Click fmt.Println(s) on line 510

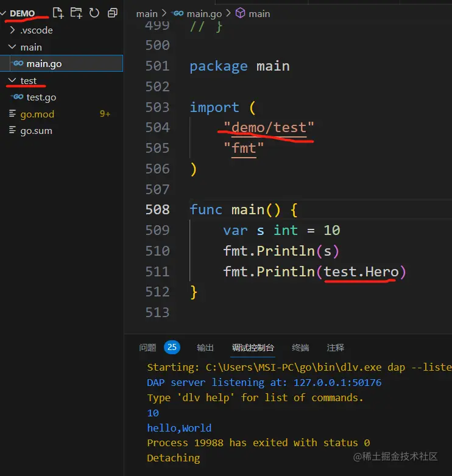tap(281, 251)
